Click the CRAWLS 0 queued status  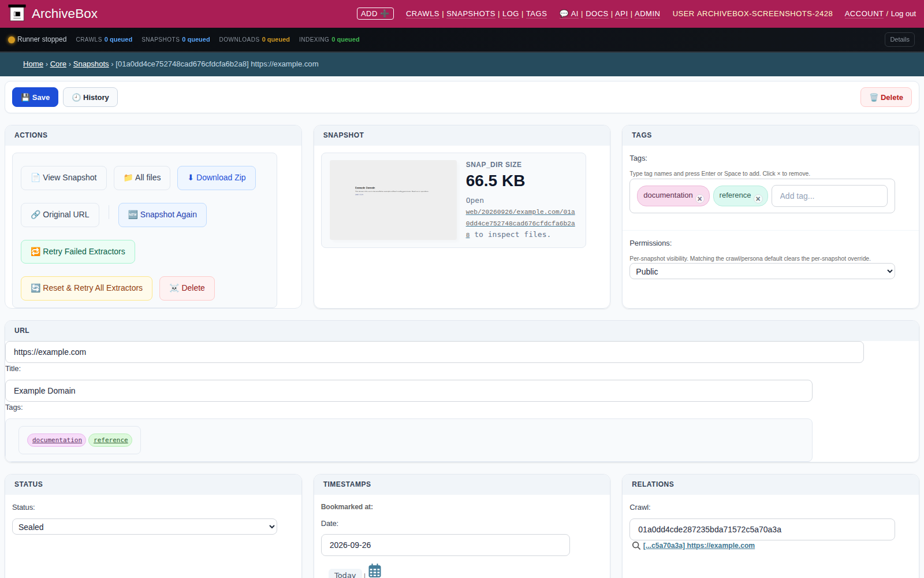click(x=104, y=39)
